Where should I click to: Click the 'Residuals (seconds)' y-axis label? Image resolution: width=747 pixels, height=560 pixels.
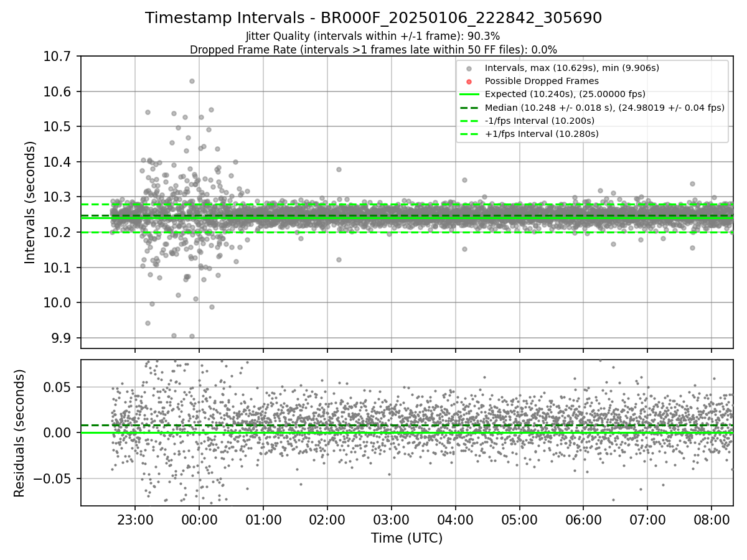19,433
